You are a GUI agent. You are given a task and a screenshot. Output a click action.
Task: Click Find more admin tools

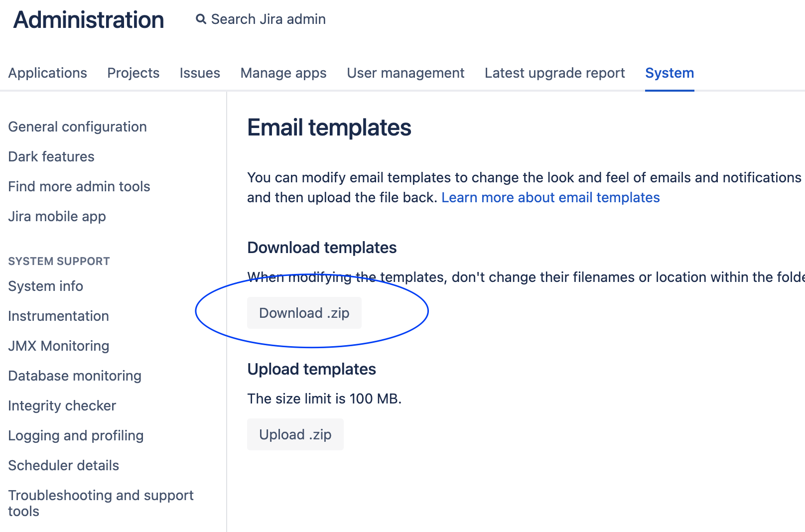click(x=79, y=186)
